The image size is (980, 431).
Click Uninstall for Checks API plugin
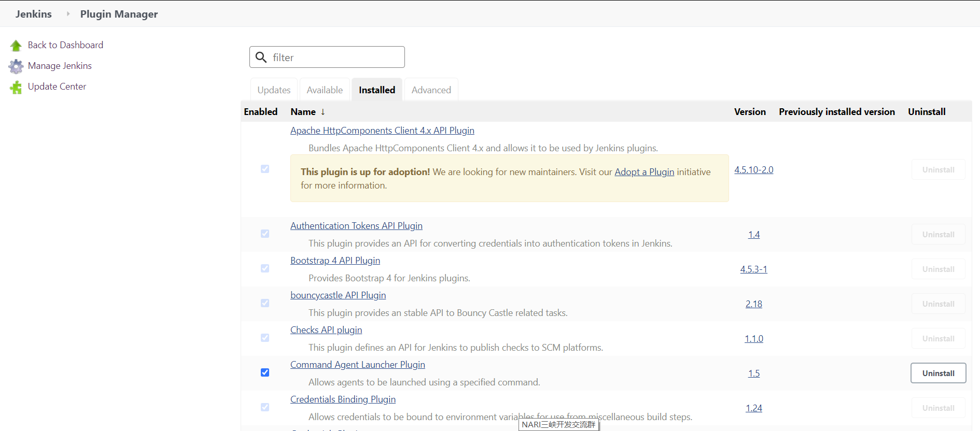pyautogui.click(x=938, y=338)
